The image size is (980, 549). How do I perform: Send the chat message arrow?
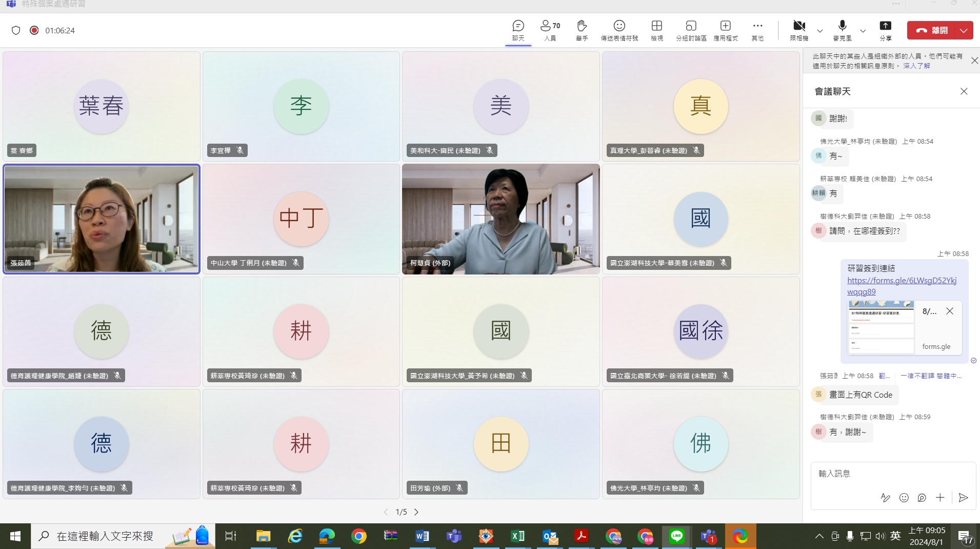pos(963,497)
